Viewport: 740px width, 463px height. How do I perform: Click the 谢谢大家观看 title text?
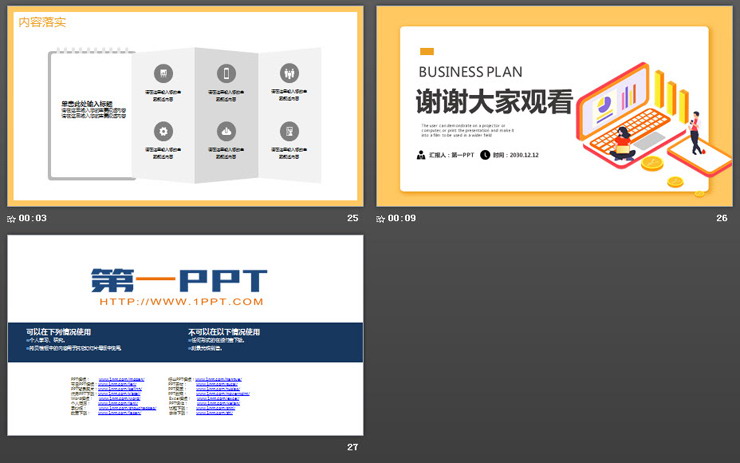pyautogui.click(x=494, y=101)
